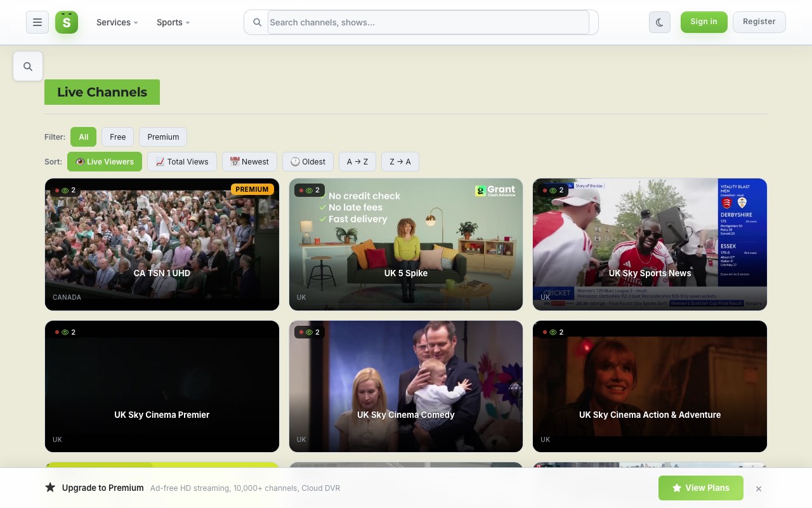Click the viewer eye icon on UK Sky Sports News
This screenshot has width=812, height=508.
point(553,190)
